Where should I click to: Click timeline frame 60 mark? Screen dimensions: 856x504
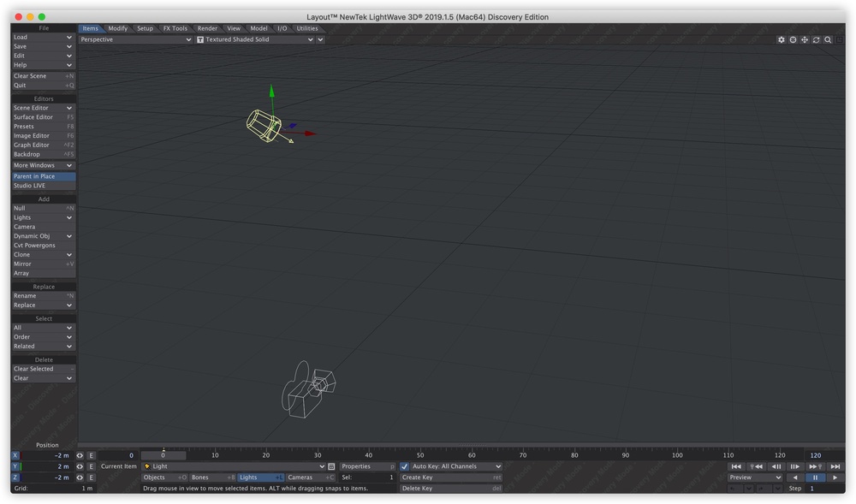472,455
